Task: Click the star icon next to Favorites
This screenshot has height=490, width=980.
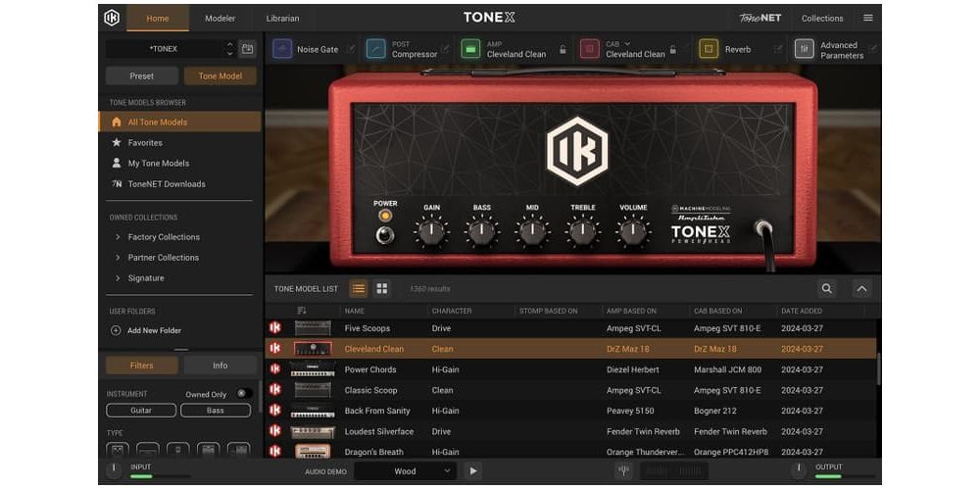Action: click(x=117, y=142)
